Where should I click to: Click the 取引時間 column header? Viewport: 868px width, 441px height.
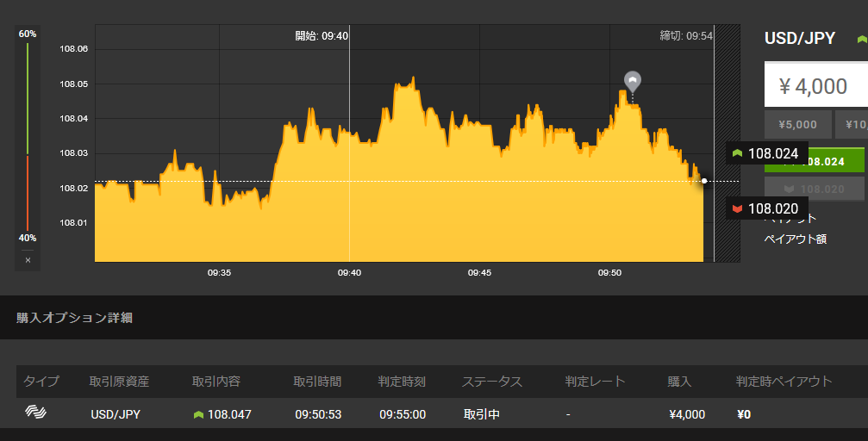pyautogui.click(x=317, y=382)
